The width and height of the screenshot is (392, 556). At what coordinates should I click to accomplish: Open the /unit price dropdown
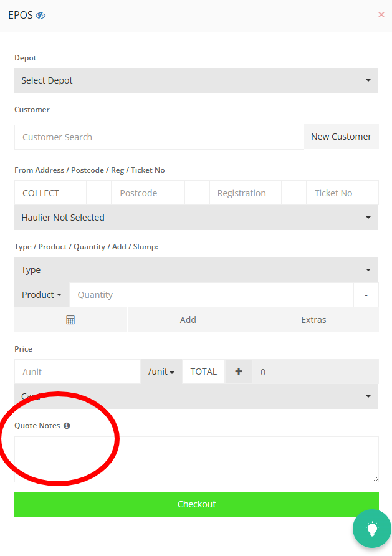[x=161, y=371]
